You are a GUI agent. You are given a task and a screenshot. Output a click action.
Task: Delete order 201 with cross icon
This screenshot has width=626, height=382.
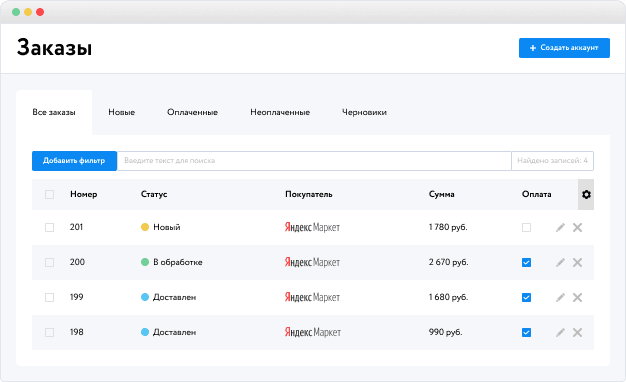577,228
